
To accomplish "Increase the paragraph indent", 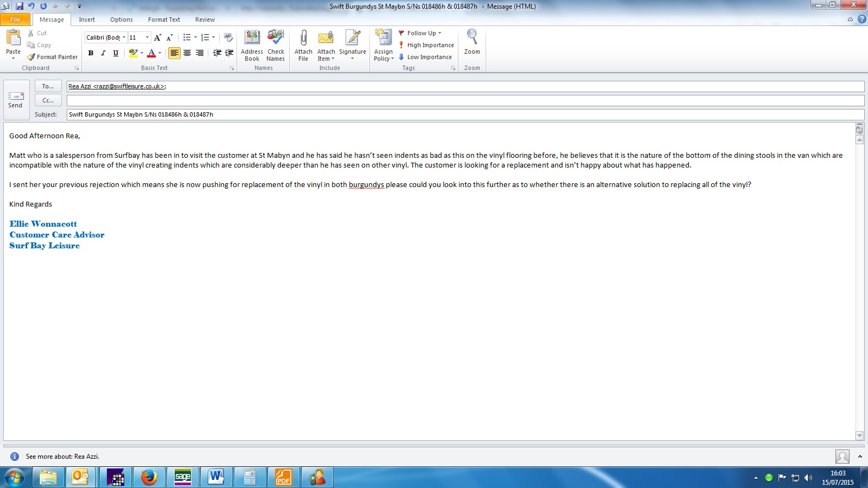I will [229, 53].
